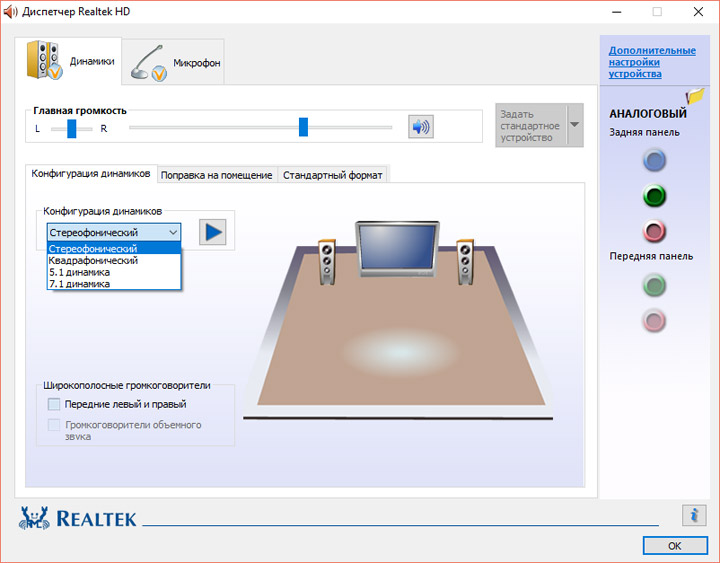Screen dimensions: 720x563
Task: Move the main volume slider handle
Action: [303, 127]
